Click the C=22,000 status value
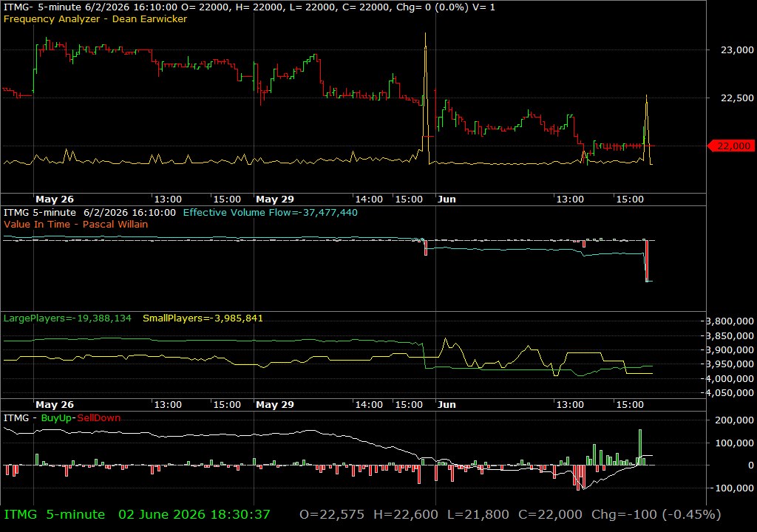 550,514
